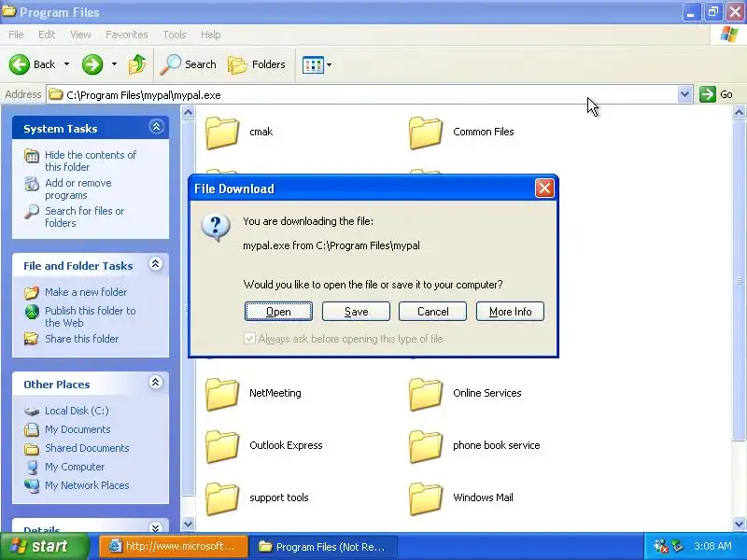The width and height of the screenshot is (747, 560).
Task: Select the Windows Mail folder
Action: point(461,497)
